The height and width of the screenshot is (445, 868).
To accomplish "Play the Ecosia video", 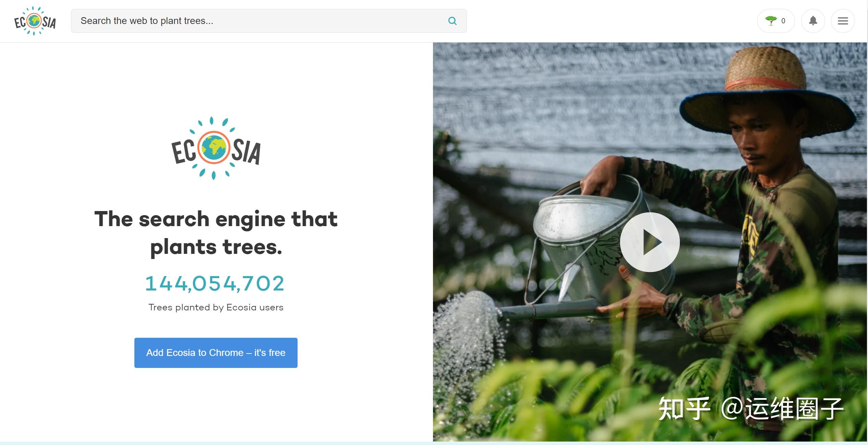I will (650, 242).
